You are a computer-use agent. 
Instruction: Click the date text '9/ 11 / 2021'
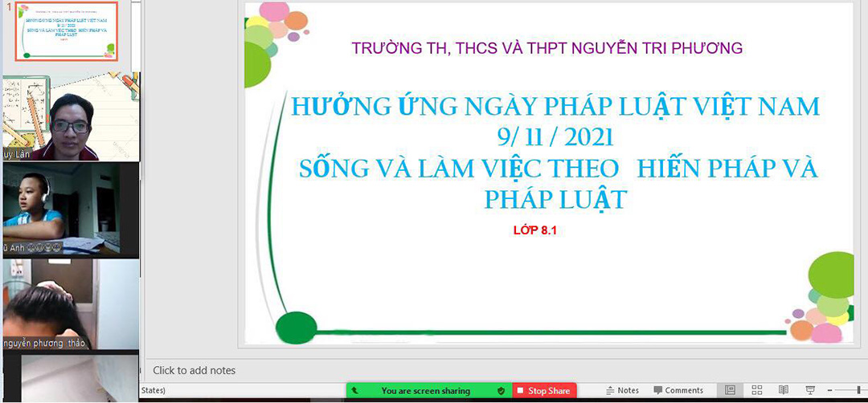coord(555,137)
